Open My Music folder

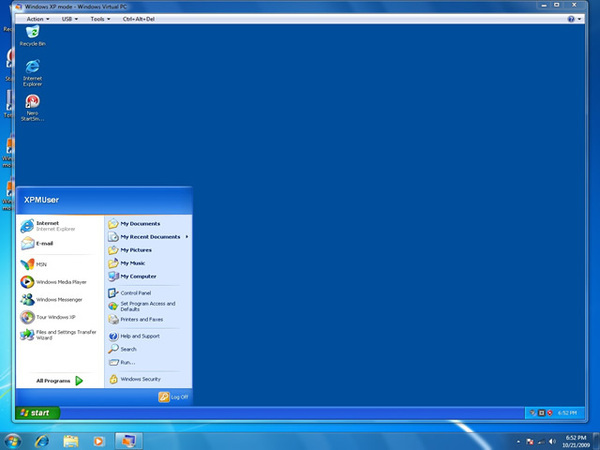pyautogui.click(x=127, y=263)
